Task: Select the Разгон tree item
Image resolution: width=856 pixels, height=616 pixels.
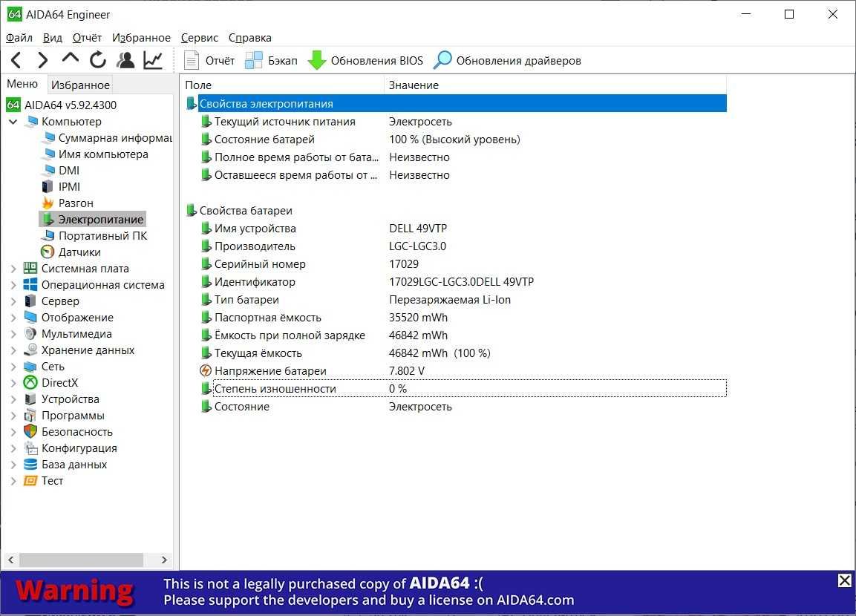Action: (x=68, y=203)
